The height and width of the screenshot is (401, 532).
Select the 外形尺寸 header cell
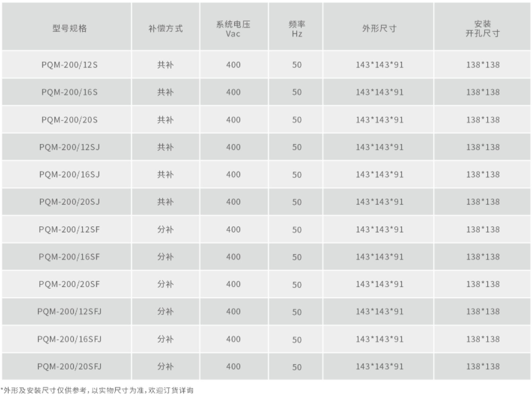(378, 27)
